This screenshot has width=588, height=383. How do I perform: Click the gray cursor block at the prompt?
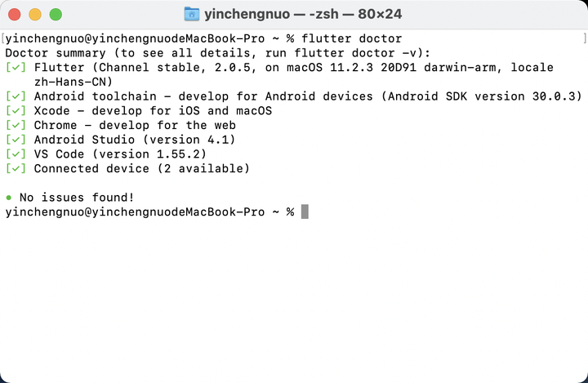tap(305, 212)
